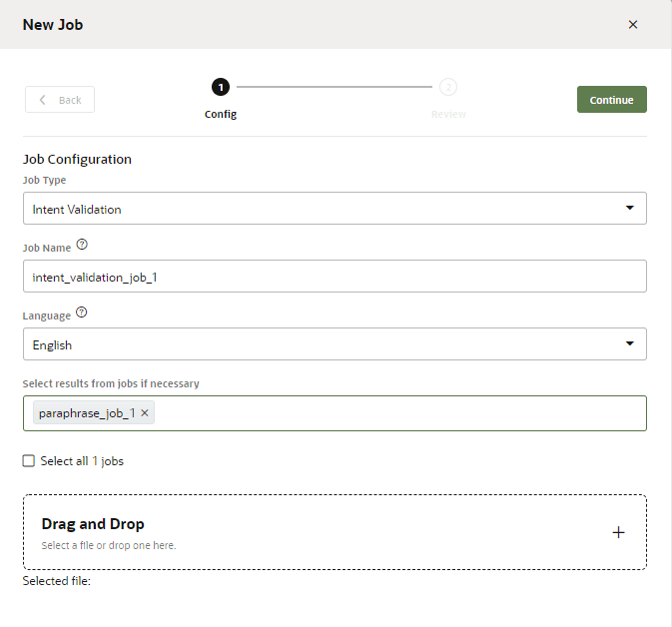Screen dimensions: 672x627
Task: Click the English language value
Action: pyautogui.click(x=52, y=345)
